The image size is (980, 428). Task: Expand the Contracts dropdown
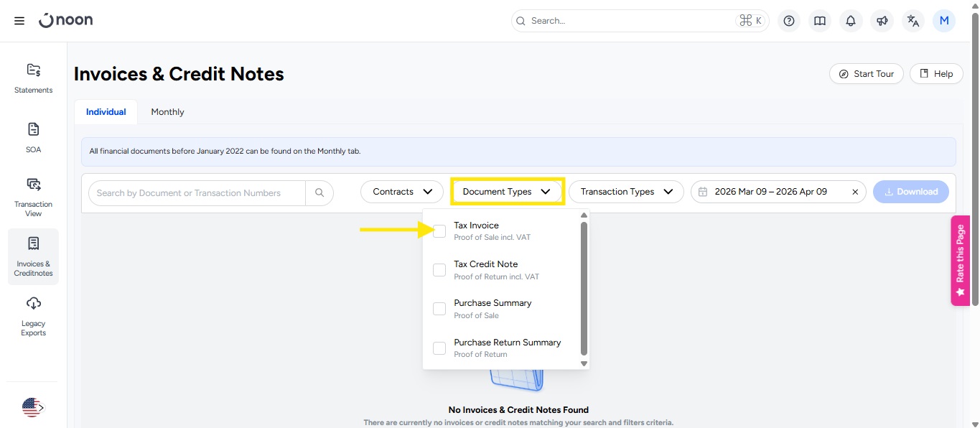click(x=402, y=192)
